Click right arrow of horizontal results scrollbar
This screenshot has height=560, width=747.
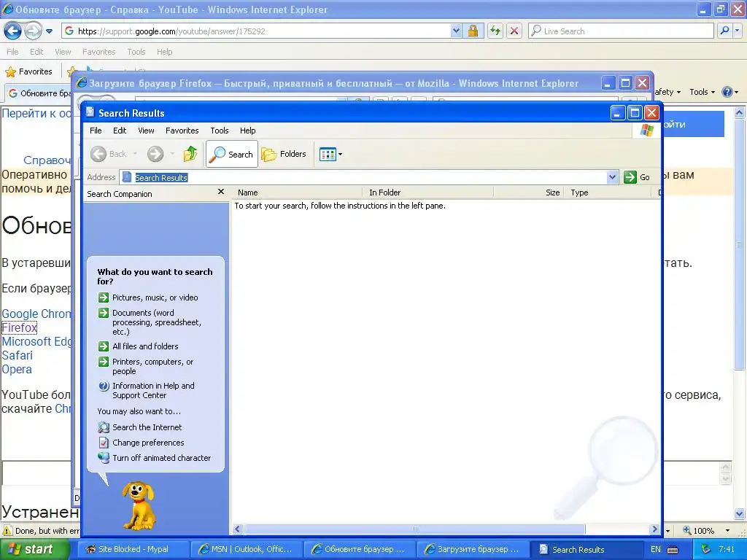click(x=654, y=529)
